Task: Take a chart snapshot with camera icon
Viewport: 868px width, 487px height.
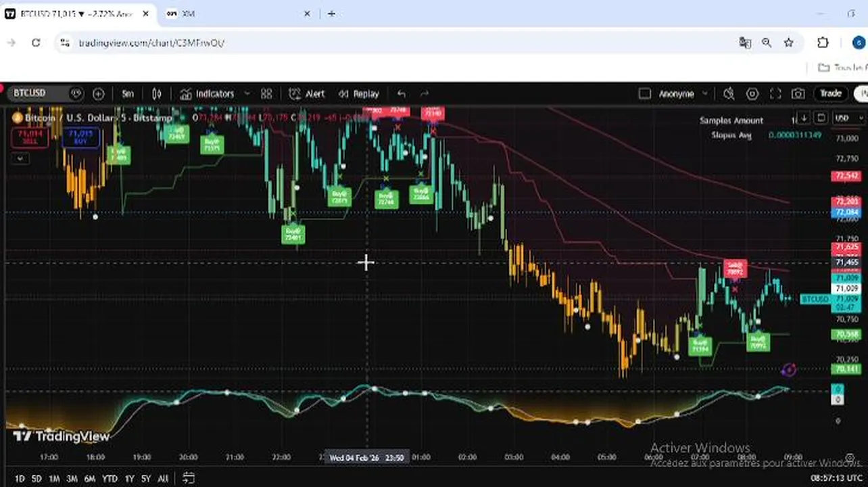Action: pyautogui.click(x=798, y=94)
